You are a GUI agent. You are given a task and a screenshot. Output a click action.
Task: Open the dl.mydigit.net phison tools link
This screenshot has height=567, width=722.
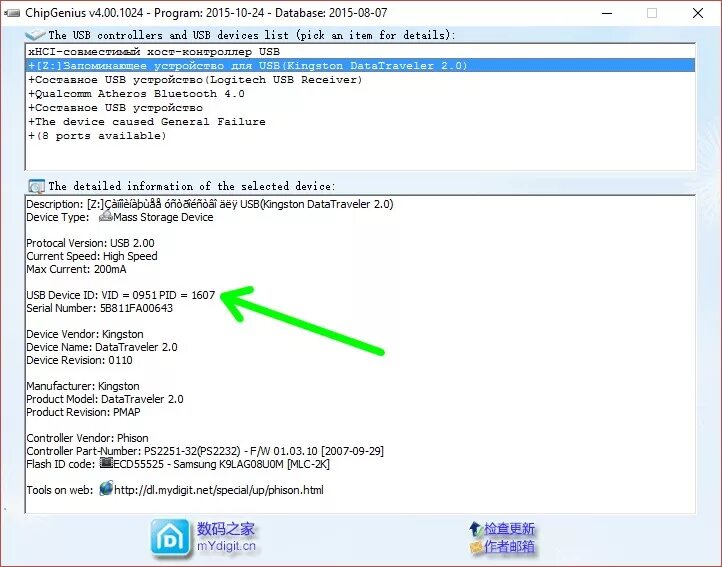click(219, 490)
